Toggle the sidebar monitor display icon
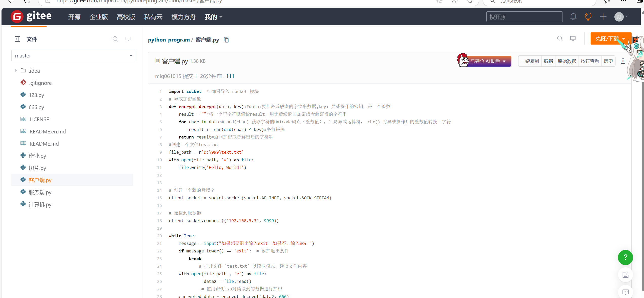 tap(128, 39)
